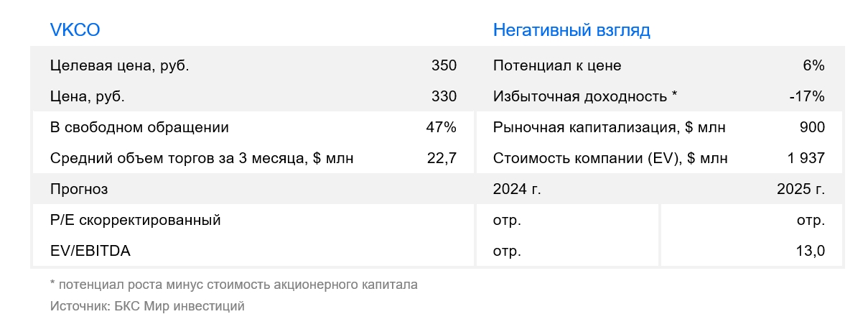The width and height of the screenshot is (868, 332).
Task: Click the Прогноз row header
Action: click(79, 190)
